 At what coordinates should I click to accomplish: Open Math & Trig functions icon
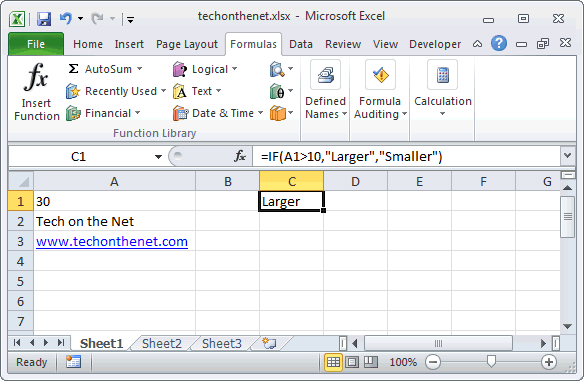(x=281, y=91)
